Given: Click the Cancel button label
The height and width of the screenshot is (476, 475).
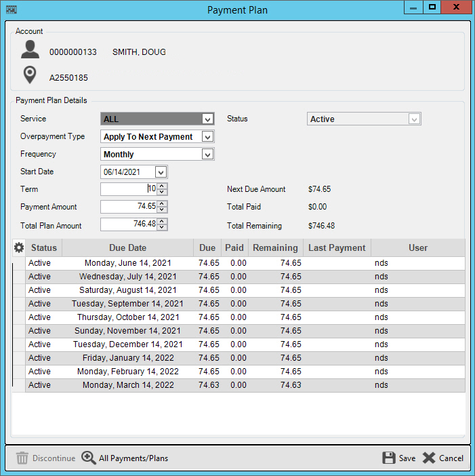Looking at the screenshot, I should 451,458.
